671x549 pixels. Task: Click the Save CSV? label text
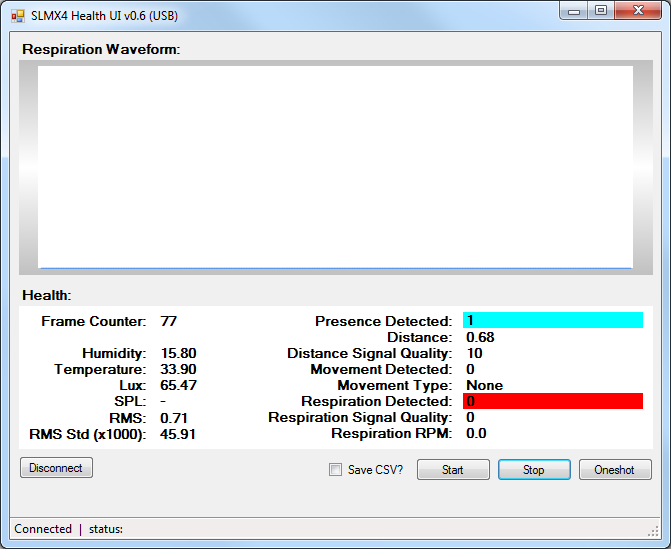375,470
